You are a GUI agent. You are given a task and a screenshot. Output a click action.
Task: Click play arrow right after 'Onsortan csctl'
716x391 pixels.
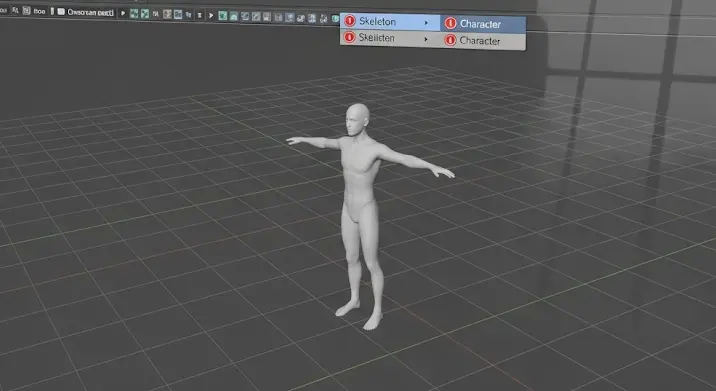coord(122,13)
